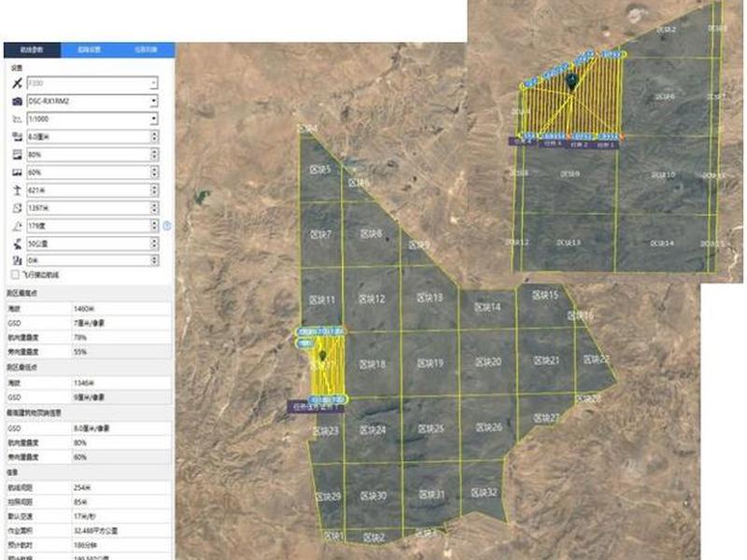Click the 254米 value in the table
The width and height of the screenshot is (747, 560).
(81, 487)
